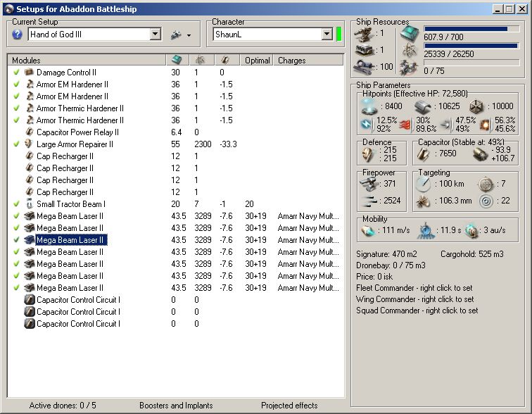Click the Boosters and Implants status bar section
The height and width of the screenshot is (414, 532).
coord(176,406)
